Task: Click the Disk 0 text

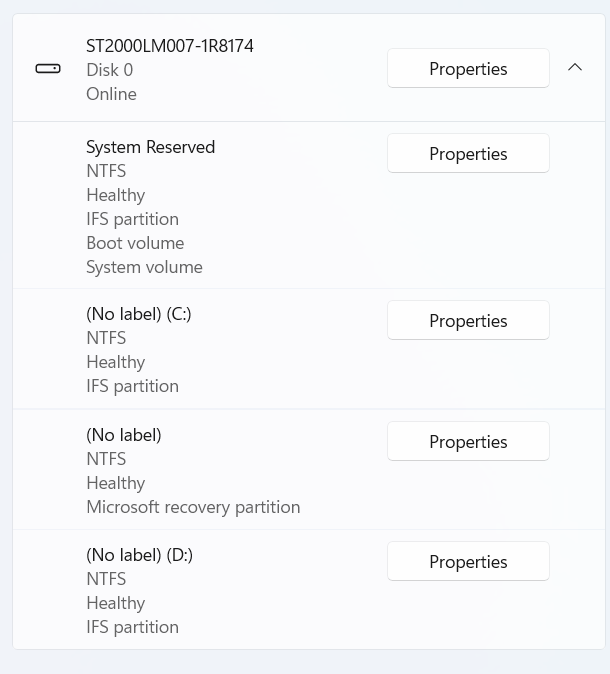Action: click(109, 70)
